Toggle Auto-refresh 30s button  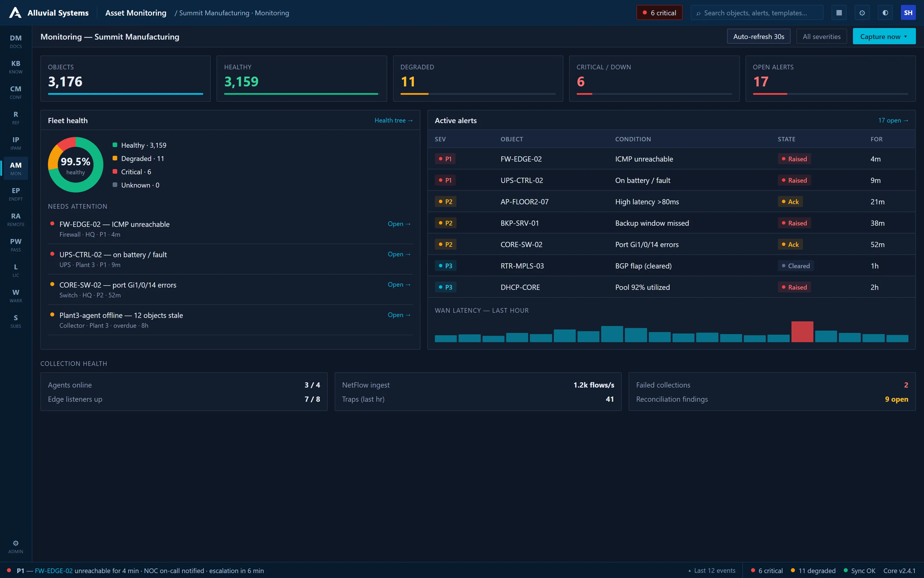tap(758, 36)
